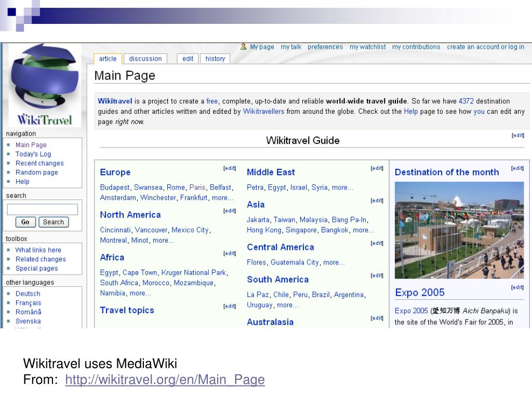The height and width of the screenshot is (399, 532).
Task: Edit the Wikitravel Guide section
Action: pos(518,136)
